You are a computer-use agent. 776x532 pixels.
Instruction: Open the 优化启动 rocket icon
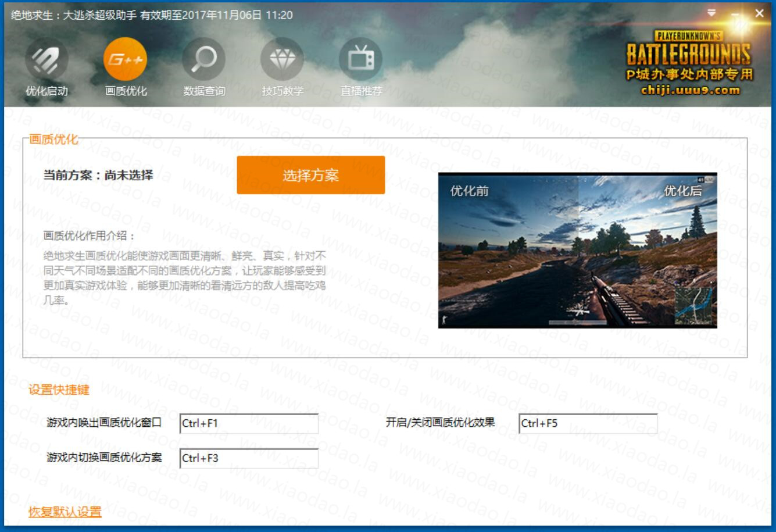pos(47,59)
